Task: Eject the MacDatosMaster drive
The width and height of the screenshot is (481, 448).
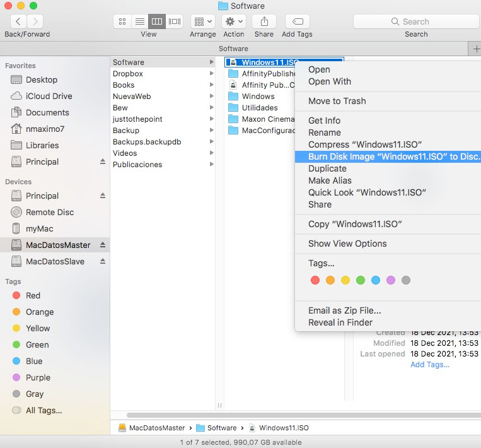Action: click(x=103, y=245)
